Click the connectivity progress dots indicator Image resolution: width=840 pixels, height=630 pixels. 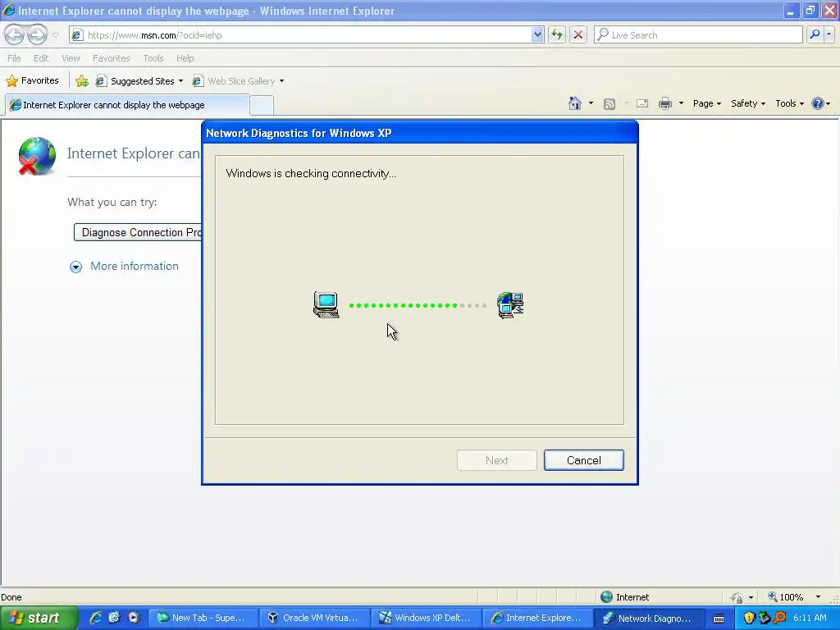tap(418, 305)
